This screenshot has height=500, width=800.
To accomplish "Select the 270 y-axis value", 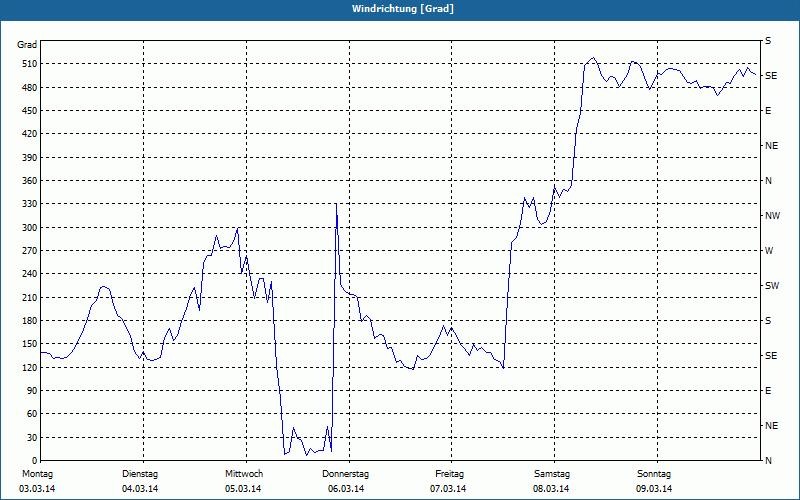I will pos(30,251).
